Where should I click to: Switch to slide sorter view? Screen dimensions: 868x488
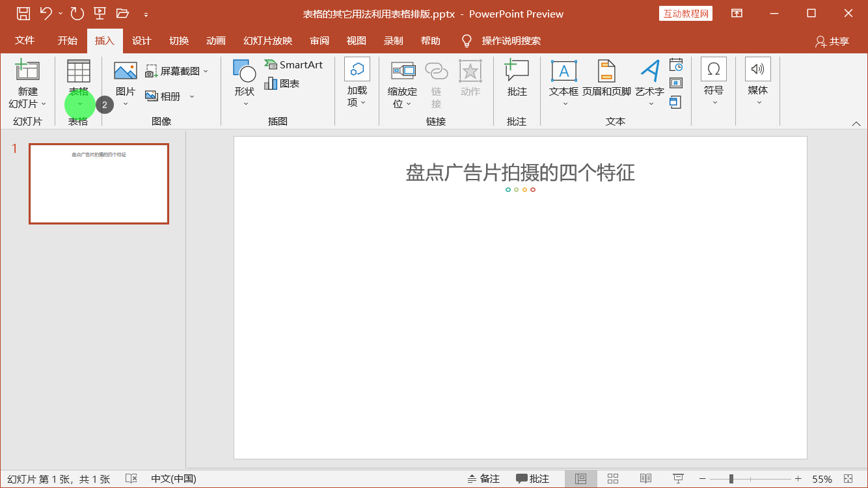(612, 478)
